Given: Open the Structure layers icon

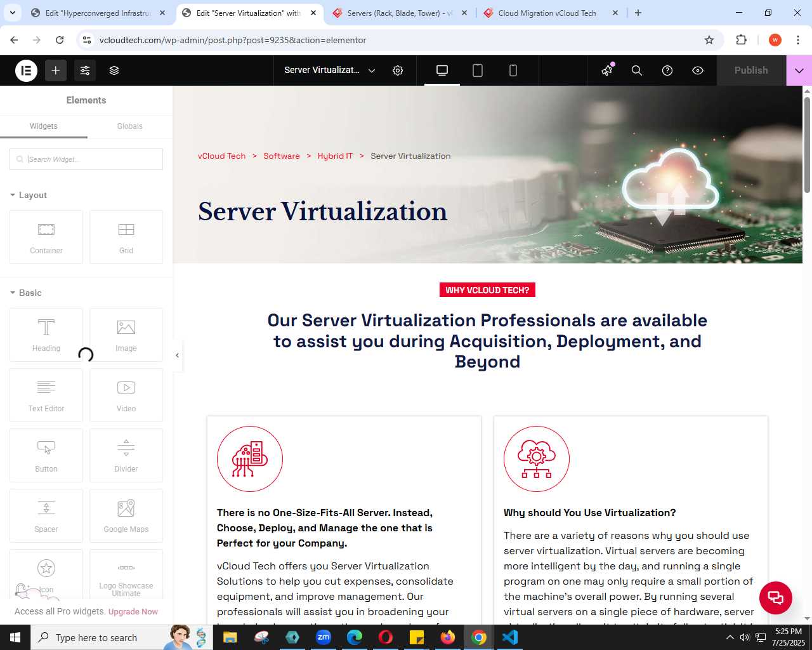Looking at the screenshot, I should (x=114, y=70).
